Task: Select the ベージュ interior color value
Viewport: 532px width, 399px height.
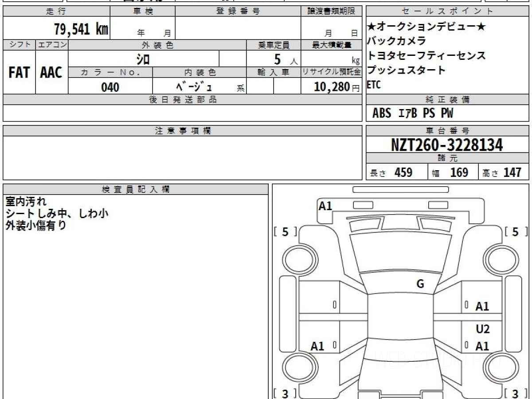Action: click(194, 87)
